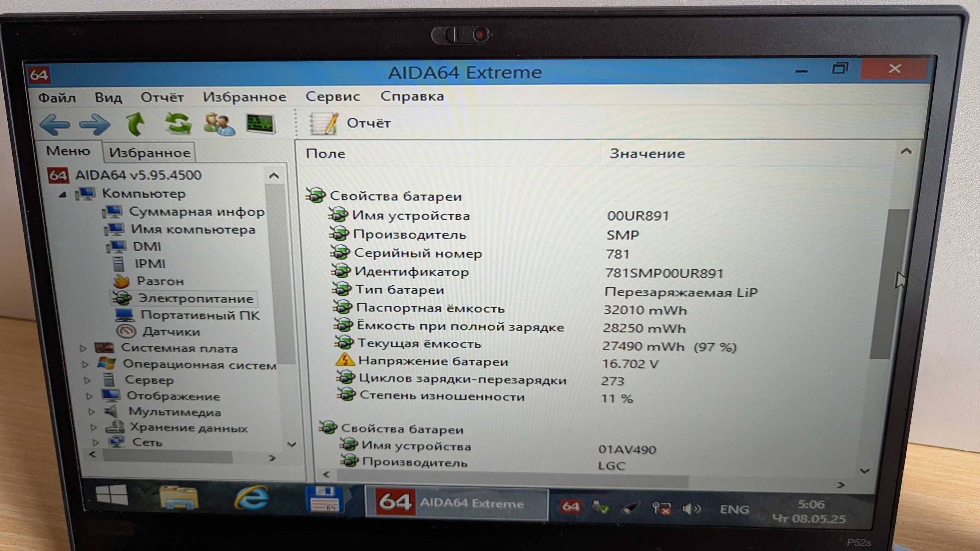Open the system monitor graph icon

(x=261, y=124)
